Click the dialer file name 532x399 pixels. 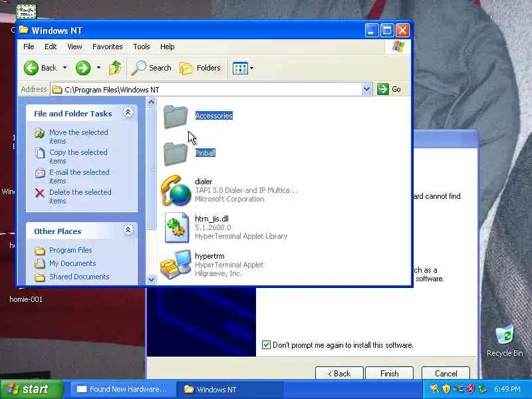[203, 182]
